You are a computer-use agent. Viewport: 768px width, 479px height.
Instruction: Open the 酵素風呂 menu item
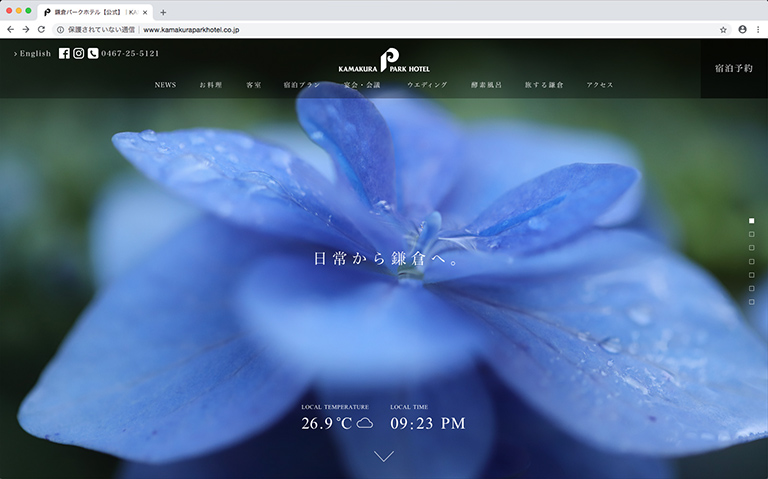(486, 85)
